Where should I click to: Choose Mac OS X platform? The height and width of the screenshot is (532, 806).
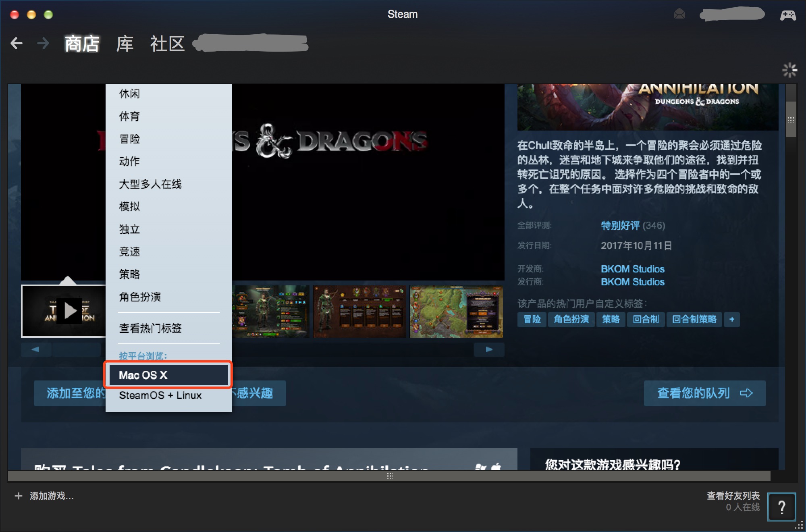[x=168, y=375]
